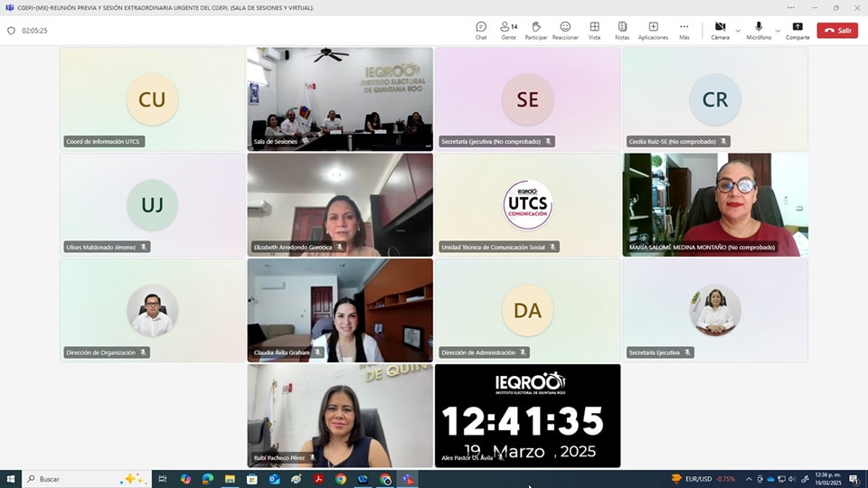Leave the meeting with Salir
This screenshot has height=488, width=868.
837,31
